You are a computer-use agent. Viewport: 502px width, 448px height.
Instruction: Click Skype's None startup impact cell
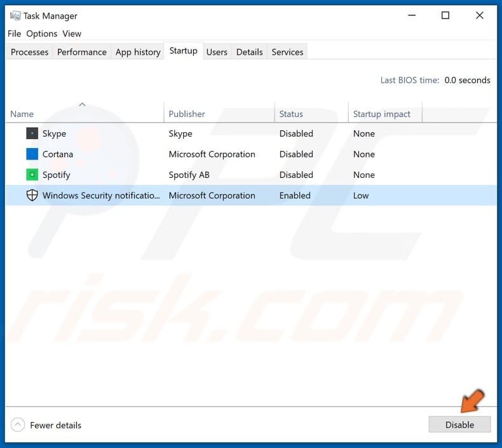[364, 133]
